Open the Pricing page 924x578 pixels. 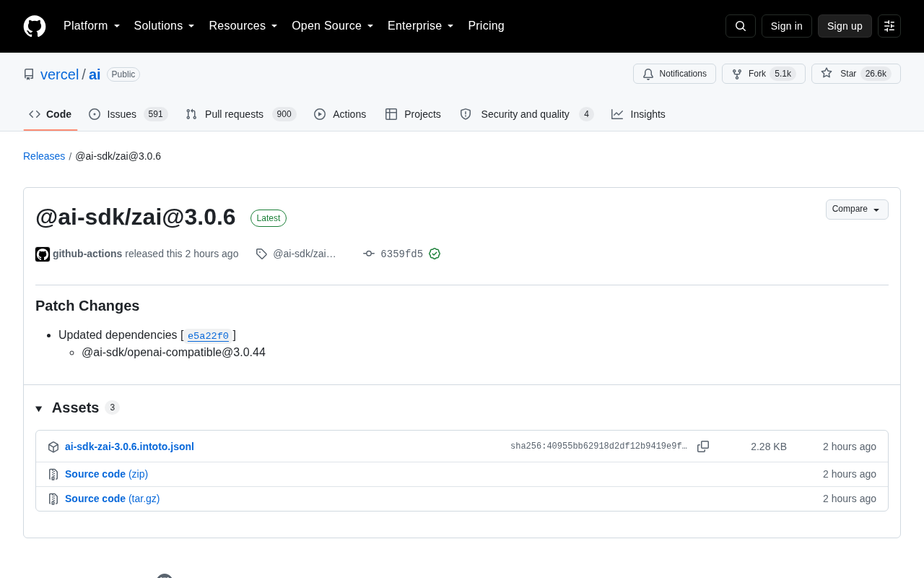[486, 26]
